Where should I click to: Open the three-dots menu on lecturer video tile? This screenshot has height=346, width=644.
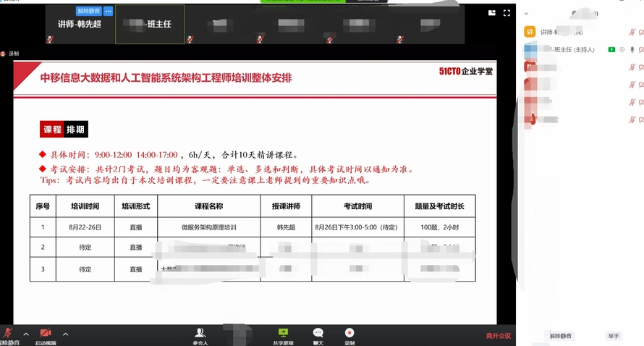click(108, 11)
